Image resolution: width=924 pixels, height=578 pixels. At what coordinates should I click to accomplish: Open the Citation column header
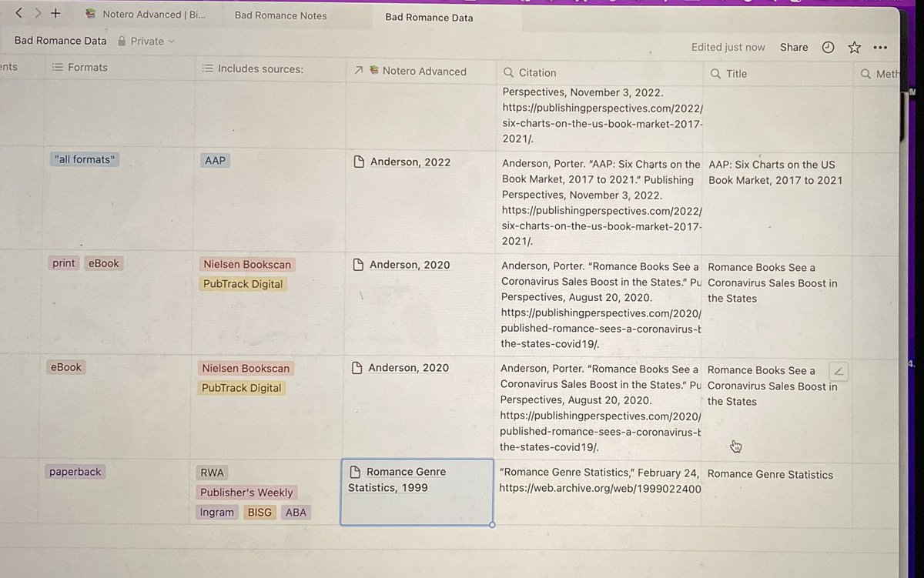[x=530, y=72]
